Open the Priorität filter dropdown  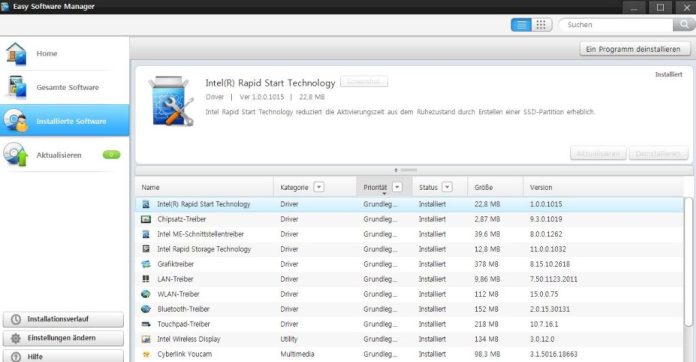(397, 187)
